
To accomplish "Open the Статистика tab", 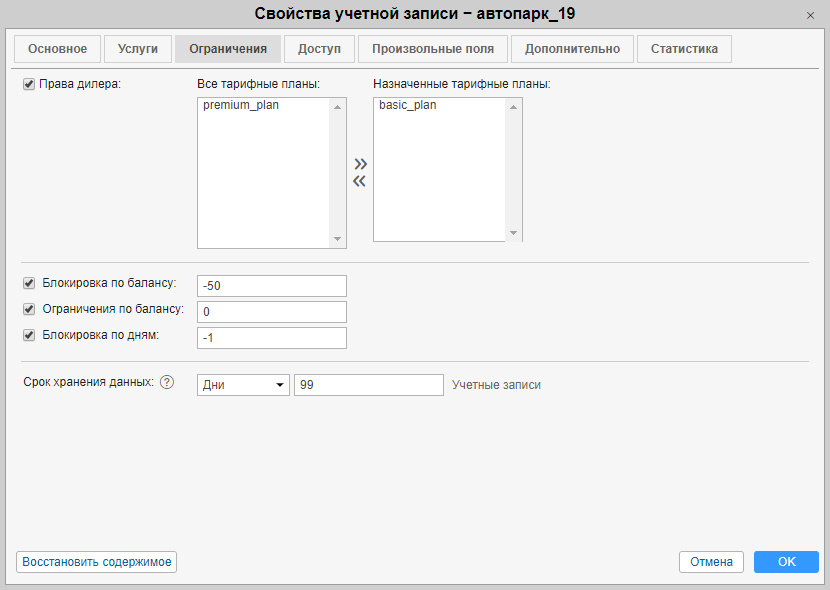I will tap(684, 49).
